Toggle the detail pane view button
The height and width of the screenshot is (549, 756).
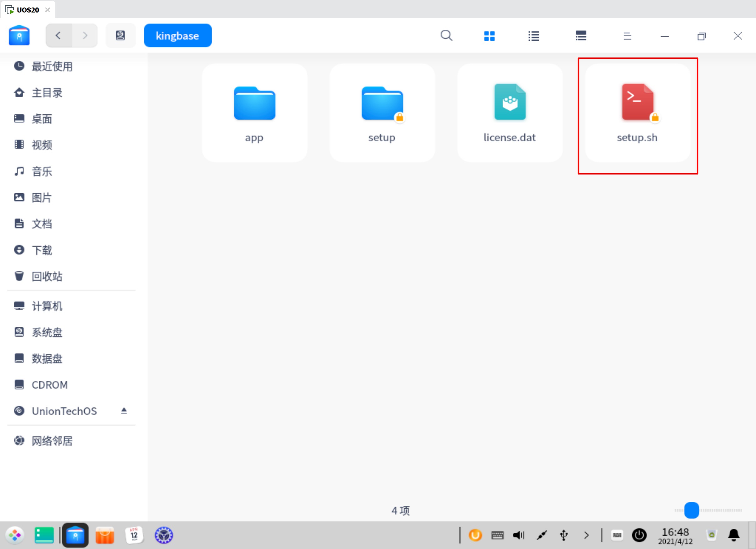point(581,36)
